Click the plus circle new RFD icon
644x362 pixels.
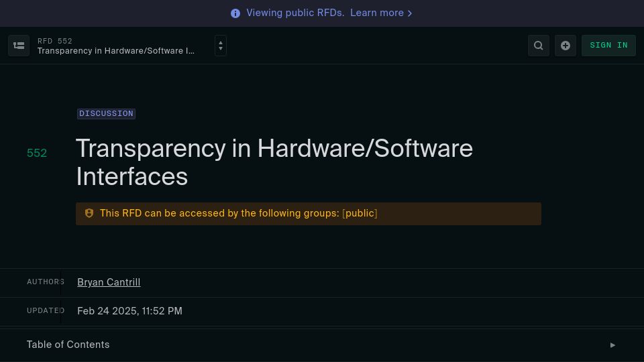[566, 46]
